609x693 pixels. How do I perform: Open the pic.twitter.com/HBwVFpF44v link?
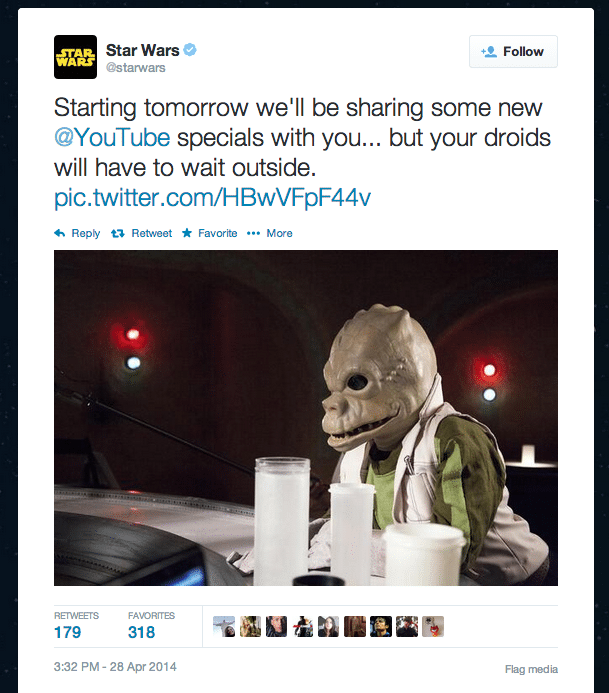(x=213, y=197)
